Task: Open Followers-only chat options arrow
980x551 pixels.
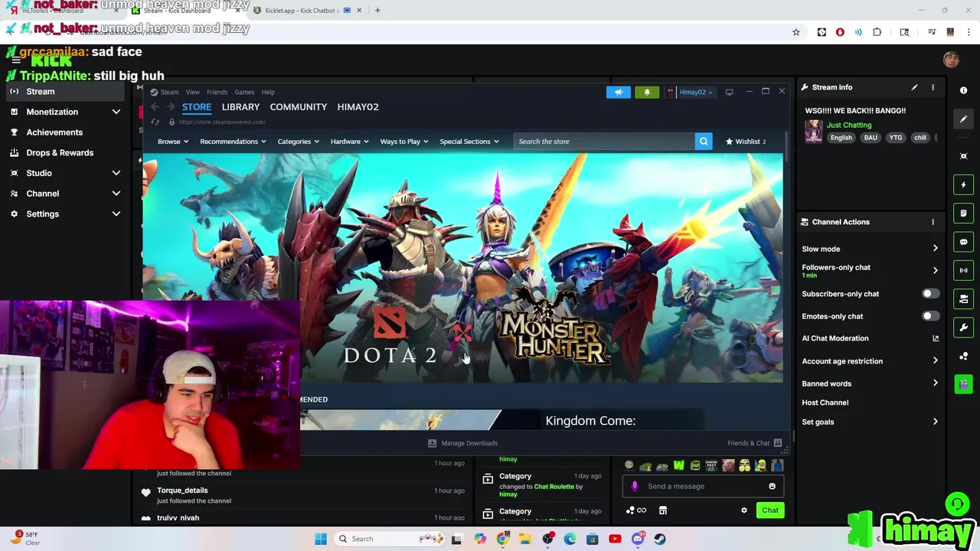Action: click(x=935, y=270)
